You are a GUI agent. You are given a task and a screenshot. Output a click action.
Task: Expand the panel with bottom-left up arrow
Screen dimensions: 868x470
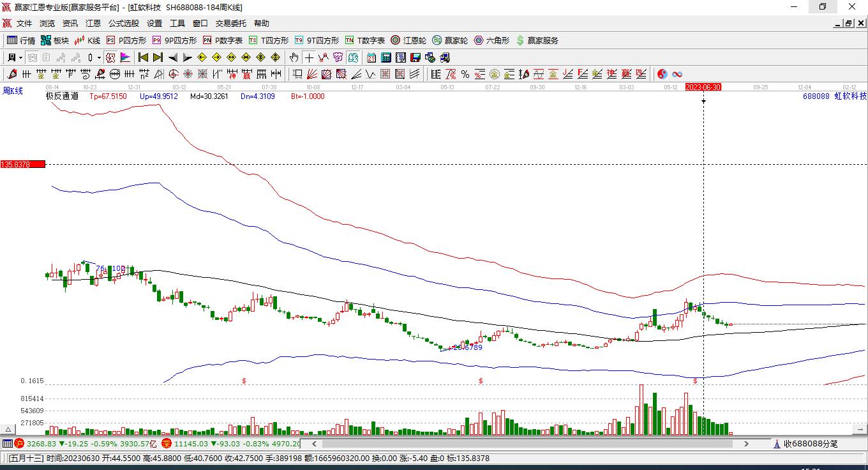tap(8, 430)
